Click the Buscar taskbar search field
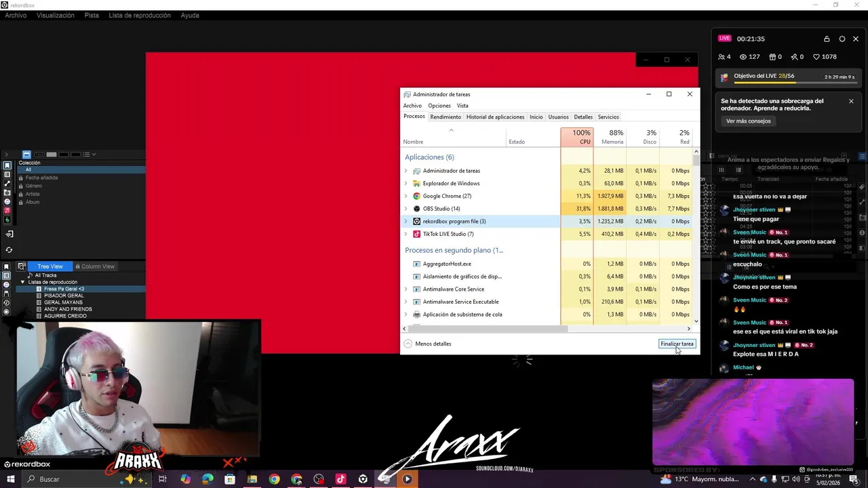This screenshot has width=868, height=488. pyautogui.click(x=87, y=479)
